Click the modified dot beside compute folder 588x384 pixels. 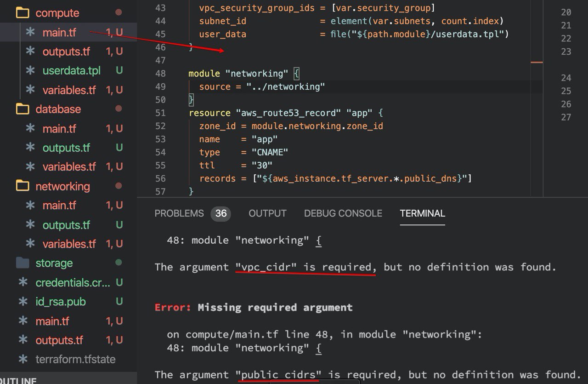coord(119,12)
